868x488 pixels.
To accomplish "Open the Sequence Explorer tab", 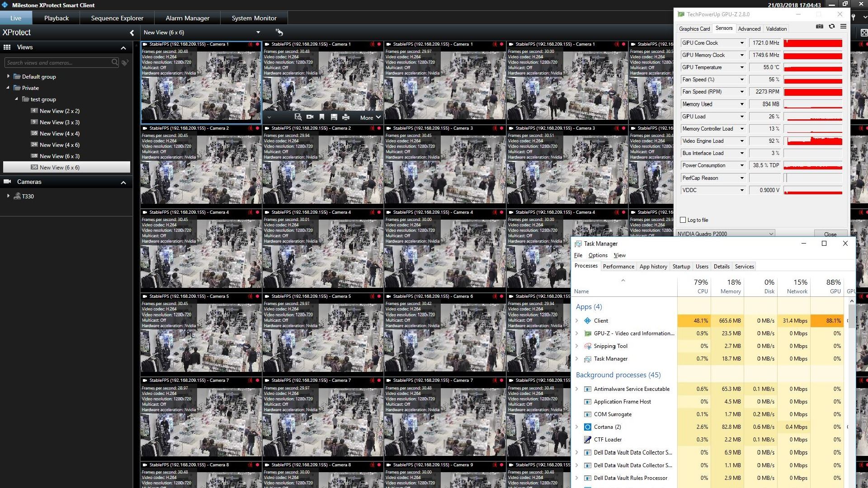I will coord(117,18).
